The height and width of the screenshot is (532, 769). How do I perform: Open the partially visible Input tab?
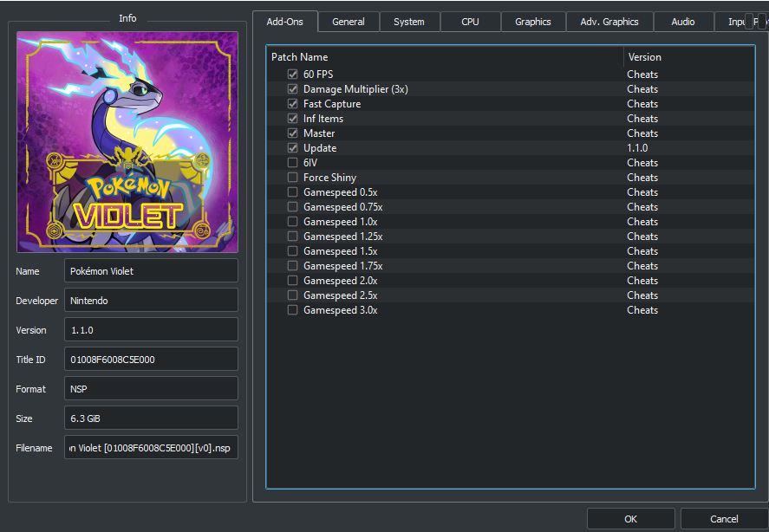[x=730, y=22]
